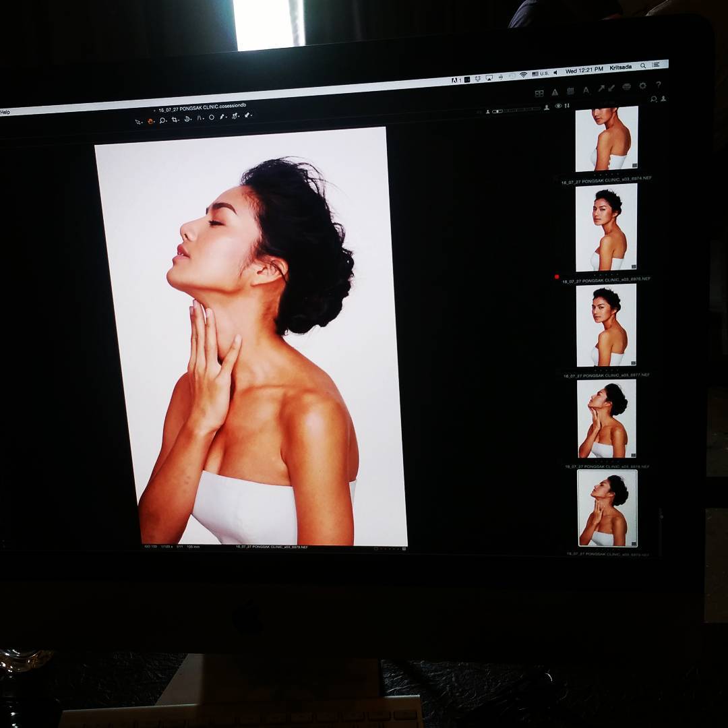728x728 pixels.
Task: Click the Adobe icon in menu bar
Action: point(454,80)
